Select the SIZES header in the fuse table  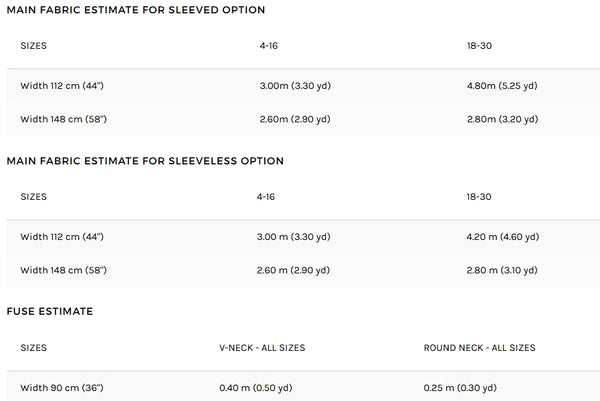[x=34, y=348]
